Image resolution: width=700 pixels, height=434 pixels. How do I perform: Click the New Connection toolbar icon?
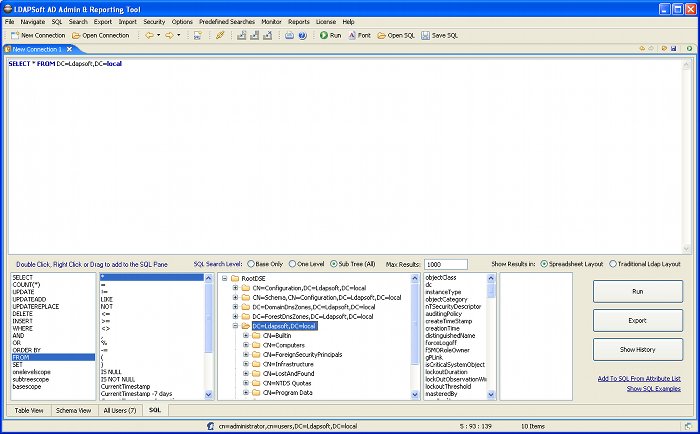[14, 35]
